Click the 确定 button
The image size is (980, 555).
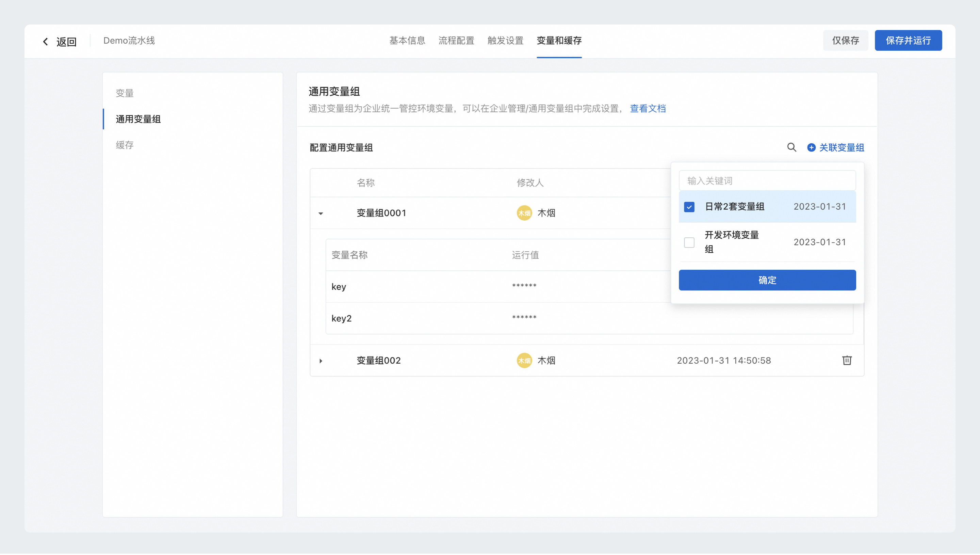767,280
